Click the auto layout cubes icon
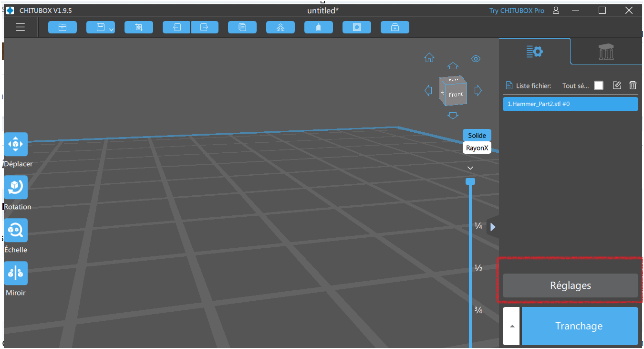The image size is (644, 349). 280,27
